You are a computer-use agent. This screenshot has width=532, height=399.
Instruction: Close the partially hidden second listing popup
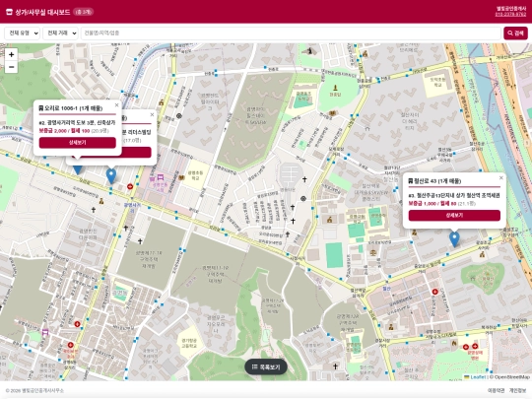[152, 114]
